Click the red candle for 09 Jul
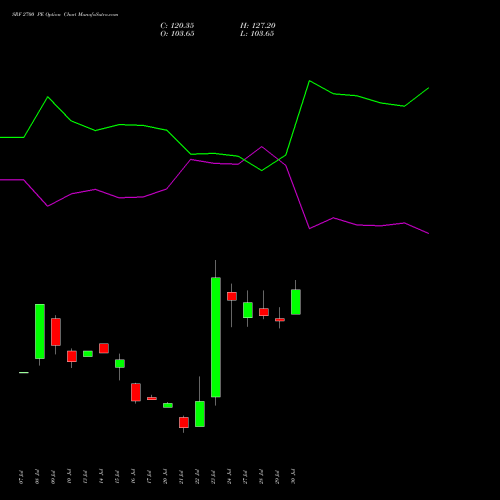 [56, 332]
